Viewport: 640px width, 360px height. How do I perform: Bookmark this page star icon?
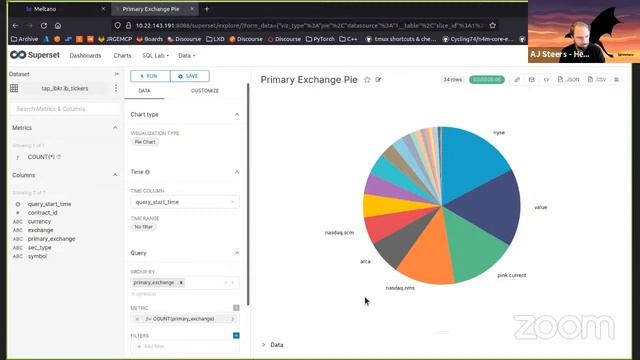pyautogui.click(x=493, y=25)
